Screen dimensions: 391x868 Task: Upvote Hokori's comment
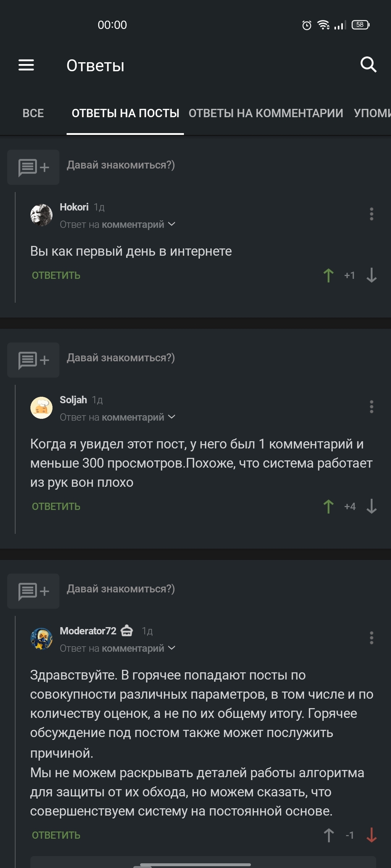[x=328, y=276]
